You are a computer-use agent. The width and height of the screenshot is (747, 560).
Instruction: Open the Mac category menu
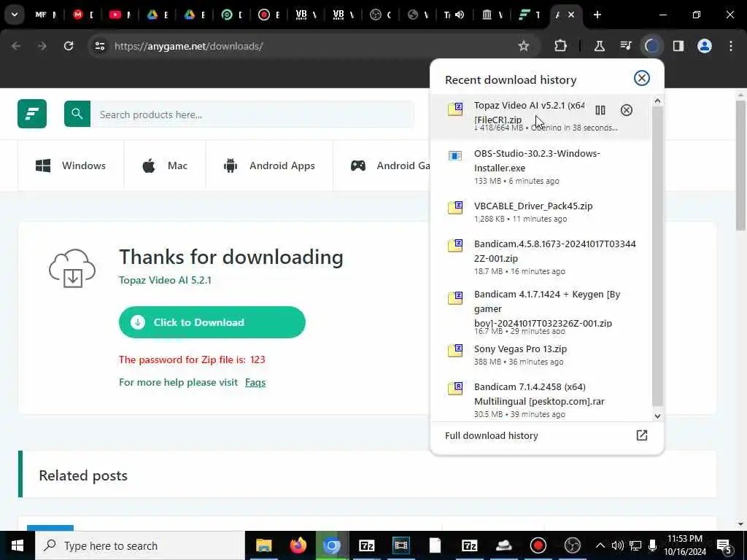click(x=165, y=166)
